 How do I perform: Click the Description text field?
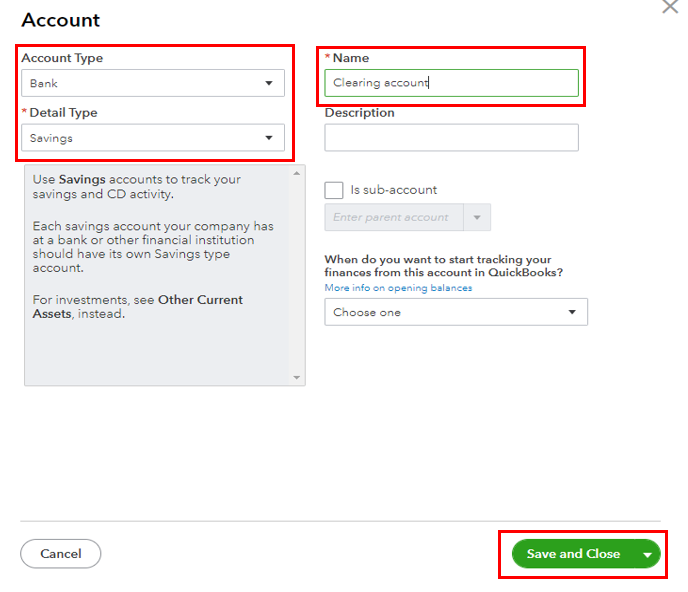(451, 138)
